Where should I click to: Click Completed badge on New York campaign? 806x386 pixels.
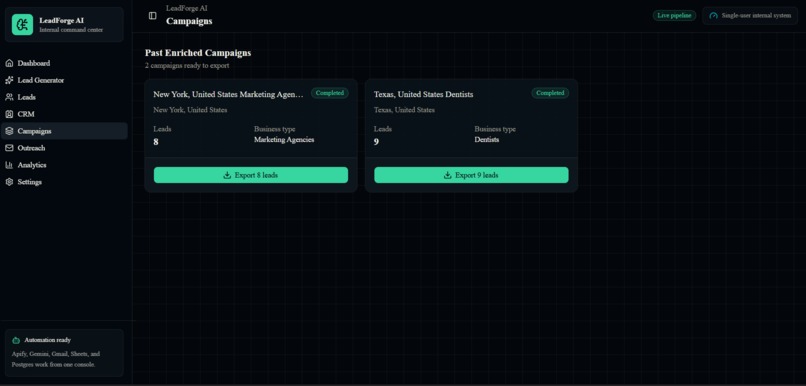[329, 93]
